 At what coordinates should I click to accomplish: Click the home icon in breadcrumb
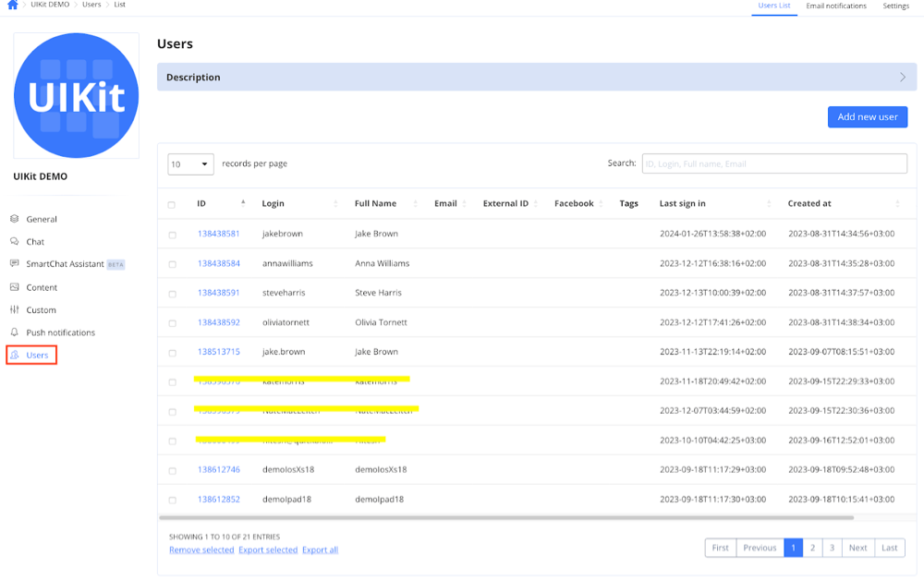click(12, 5)
